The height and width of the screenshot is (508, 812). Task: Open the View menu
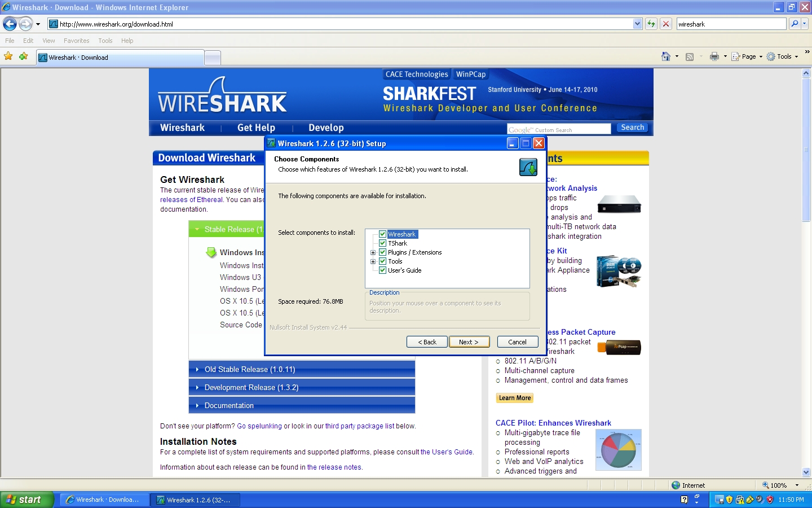[48, 41]
